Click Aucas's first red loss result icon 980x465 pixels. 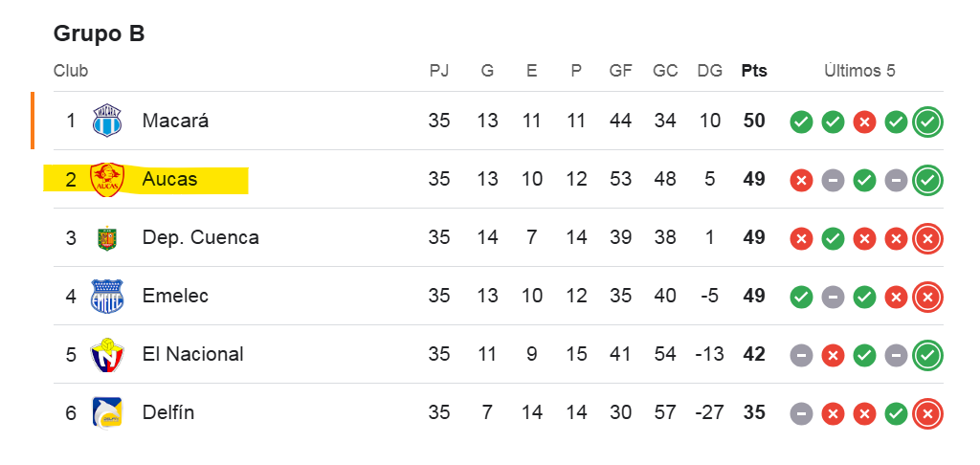[x=801, y=180]
